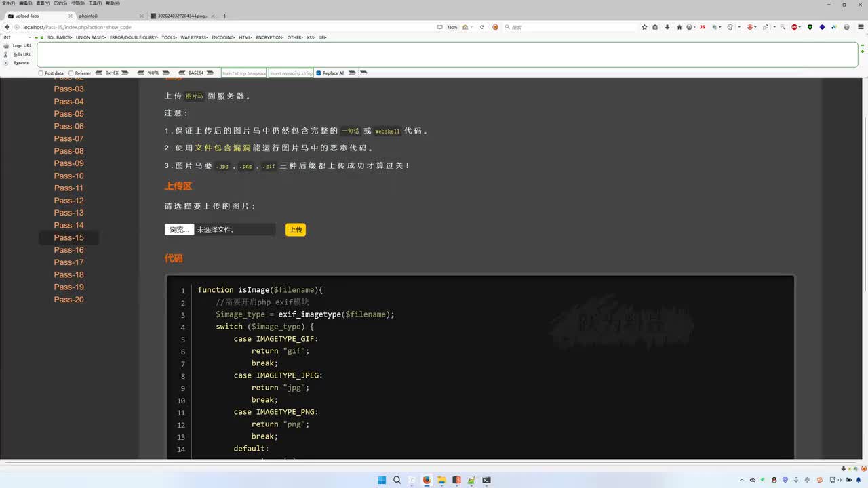Image resolution: width=868 pixels, height=488 pixels.
Task: Click the 浏览... file browse button
Action: tap(180, 230)
